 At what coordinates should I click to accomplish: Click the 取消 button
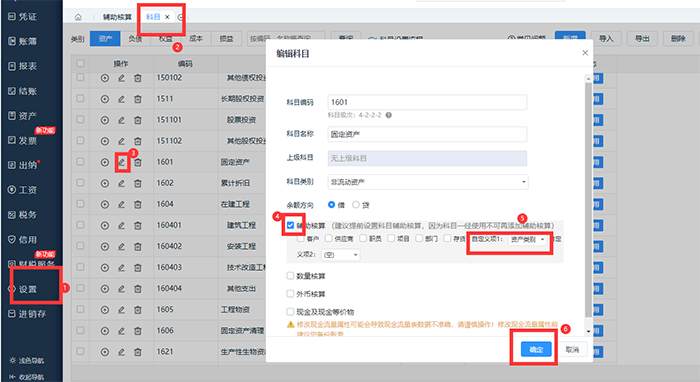click(x=572, y=349)
